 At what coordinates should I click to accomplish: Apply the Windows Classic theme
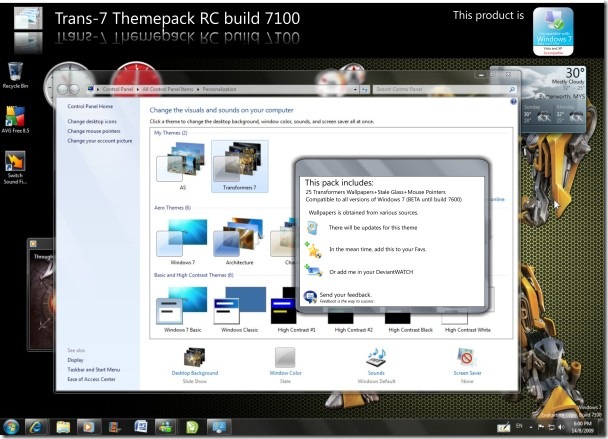pyautogui.click(x=239, y=309)
